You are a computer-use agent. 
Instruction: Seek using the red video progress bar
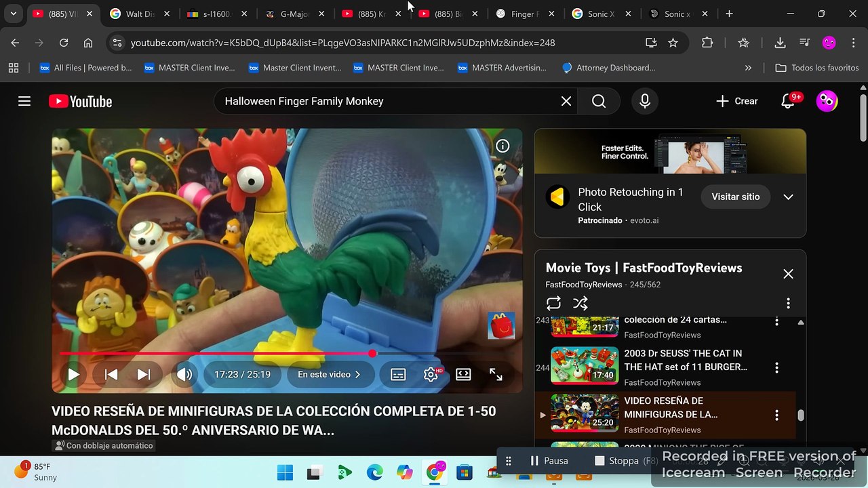pos(287,354)
